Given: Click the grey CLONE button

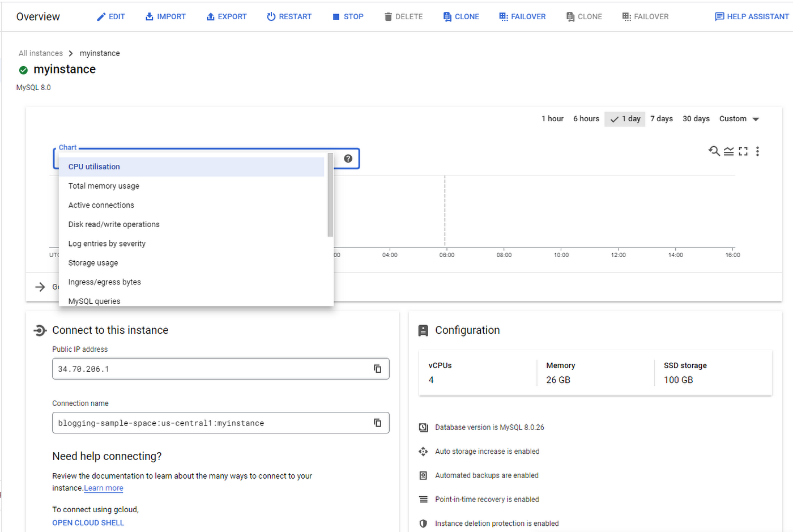Looking at the screenshot, I should click(584, 16).
